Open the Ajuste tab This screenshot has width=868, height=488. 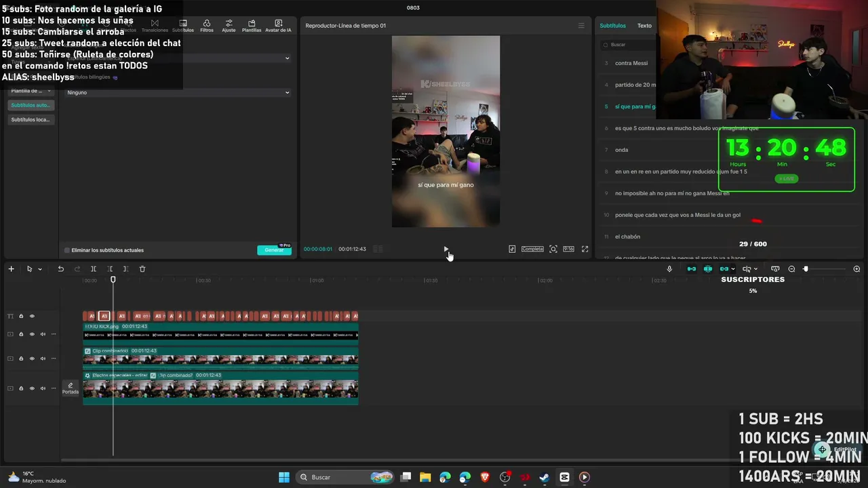[x=229, y=26]
